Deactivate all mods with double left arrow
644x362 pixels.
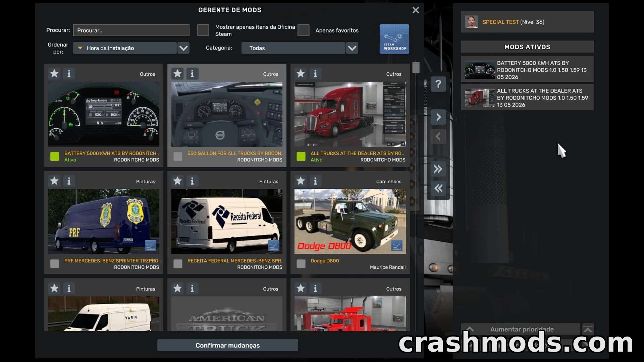pyautogui.click(x=438, y=188)
